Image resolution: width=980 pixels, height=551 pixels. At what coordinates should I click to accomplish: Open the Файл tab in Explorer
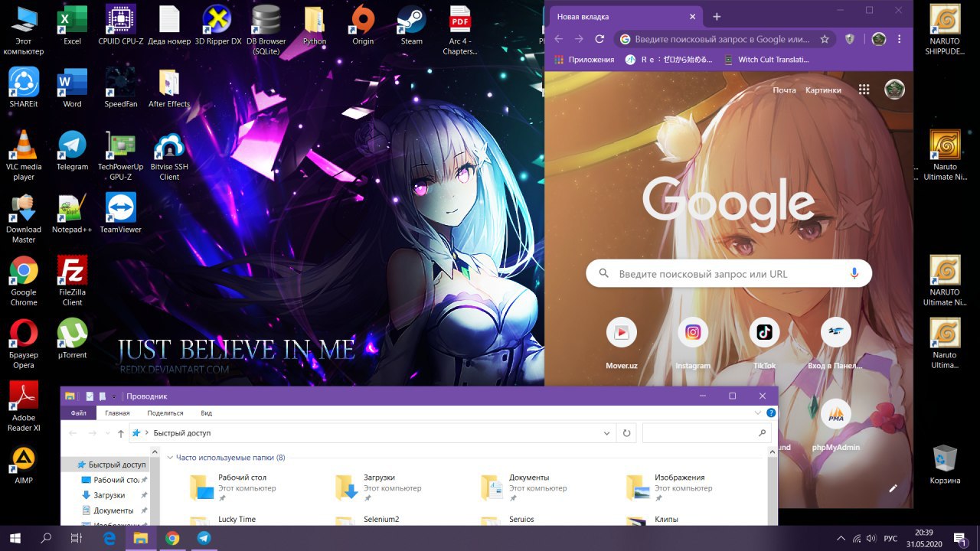[78, 412]
